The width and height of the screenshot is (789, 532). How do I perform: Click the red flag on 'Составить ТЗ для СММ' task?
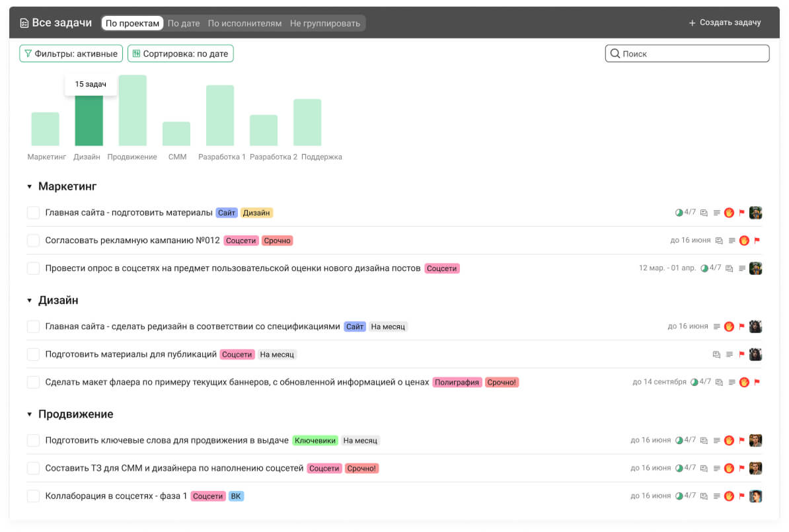point(741,468)
